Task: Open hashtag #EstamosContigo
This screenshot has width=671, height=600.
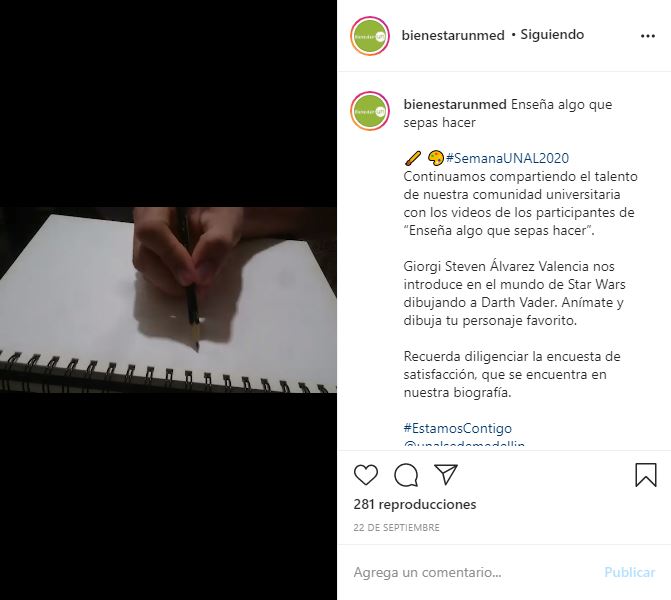Action: (x=457, y=428)
